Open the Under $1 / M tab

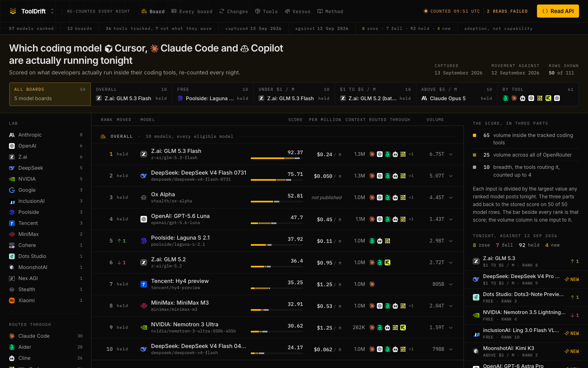(x=294, y=94)
